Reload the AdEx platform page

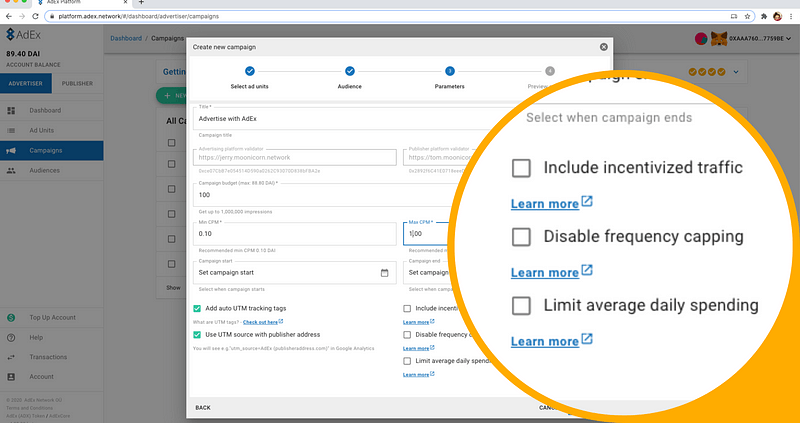pyautogui.click(x=35, y=16)
